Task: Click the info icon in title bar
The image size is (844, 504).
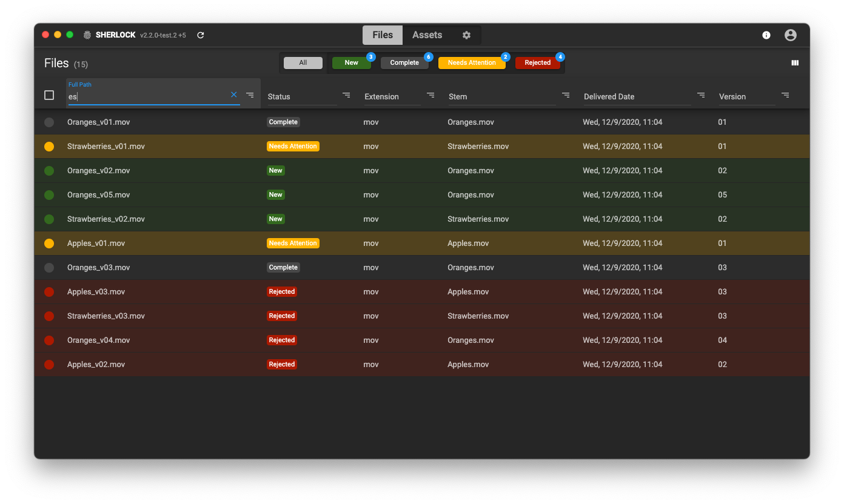Action: pyautogui.click(x=766, y=35)
